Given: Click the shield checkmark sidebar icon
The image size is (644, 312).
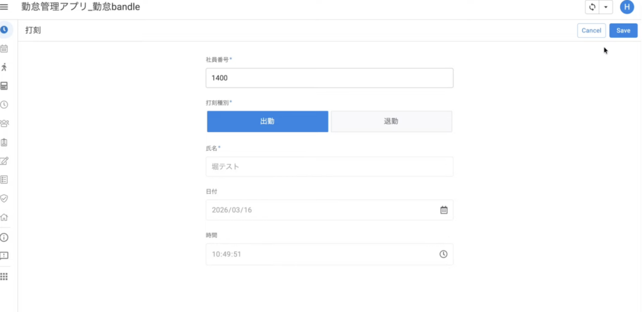Looking at the screenshot, I should click(x=4, y=198).
